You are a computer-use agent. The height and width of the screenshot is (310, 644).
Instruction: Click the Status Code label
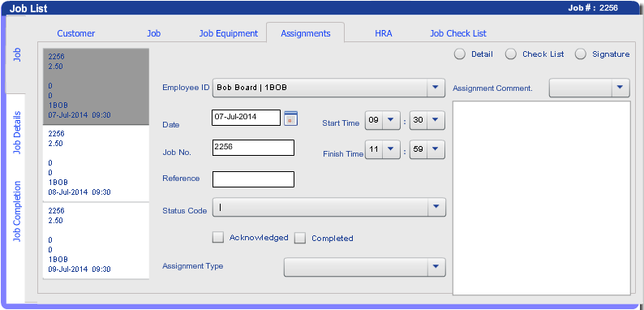[x=185, y=210]
